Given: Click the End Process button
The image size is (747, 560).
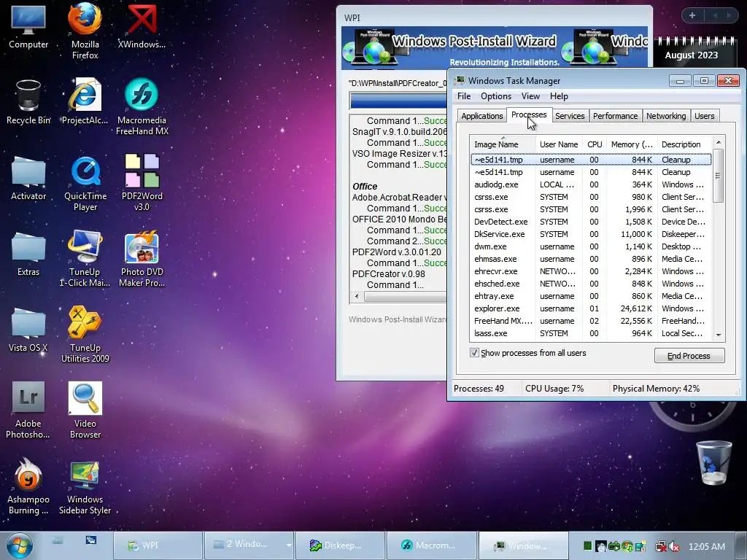Looking at the screenshot, I should point(689,356).
